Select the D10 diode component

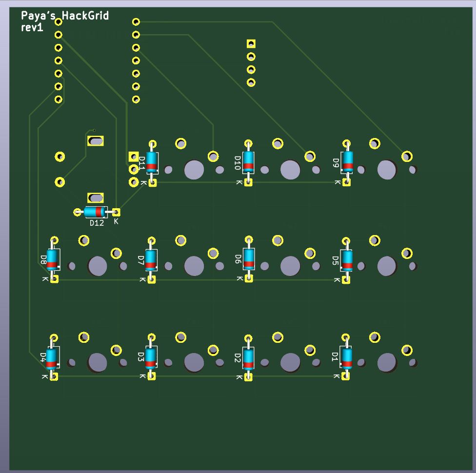pos(248,163)
